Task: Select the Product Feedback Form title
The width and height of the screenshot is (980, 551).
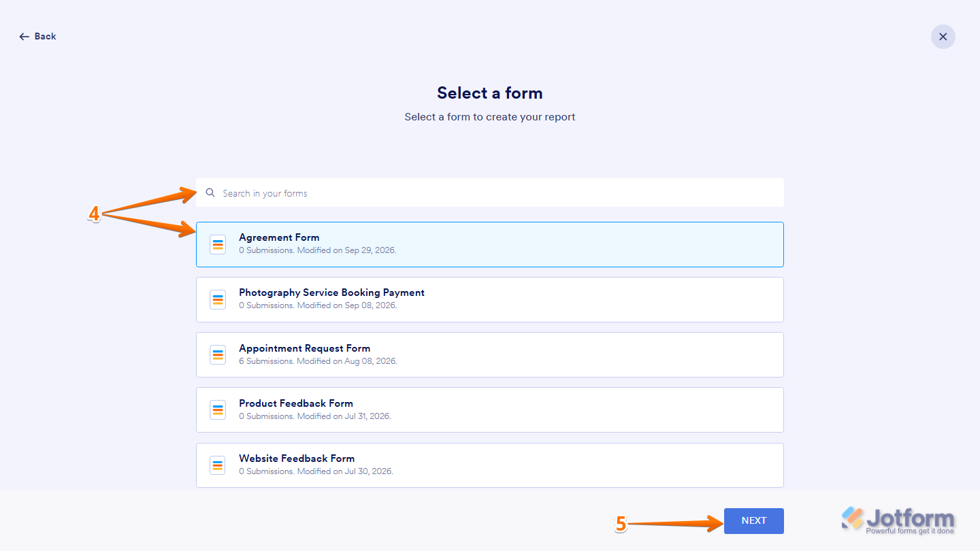Action: 296,403
